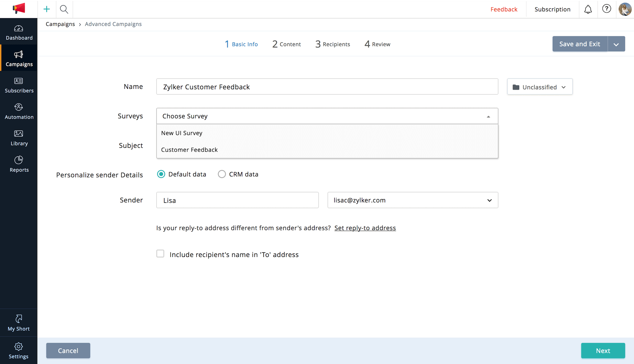Select the Default data radio button
The height and width of the screenshot is (364, 634).
coord(161,174)
